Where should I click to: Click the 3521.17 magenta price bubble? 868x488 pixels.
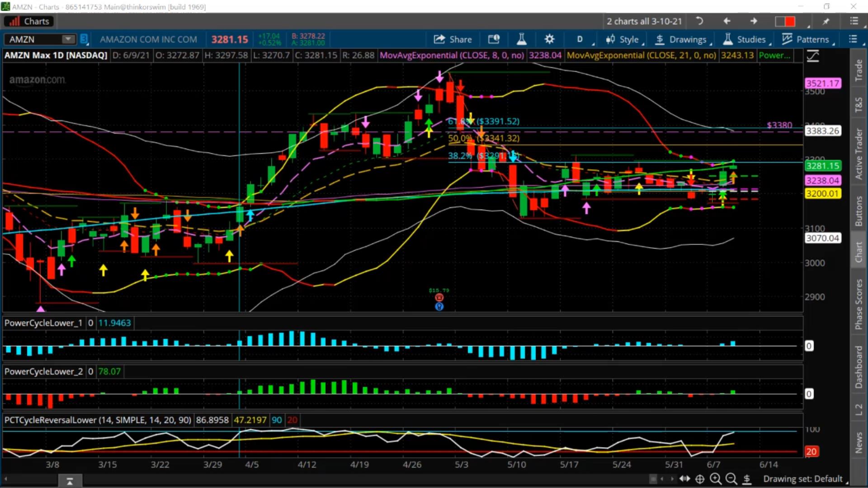point(823,83)
